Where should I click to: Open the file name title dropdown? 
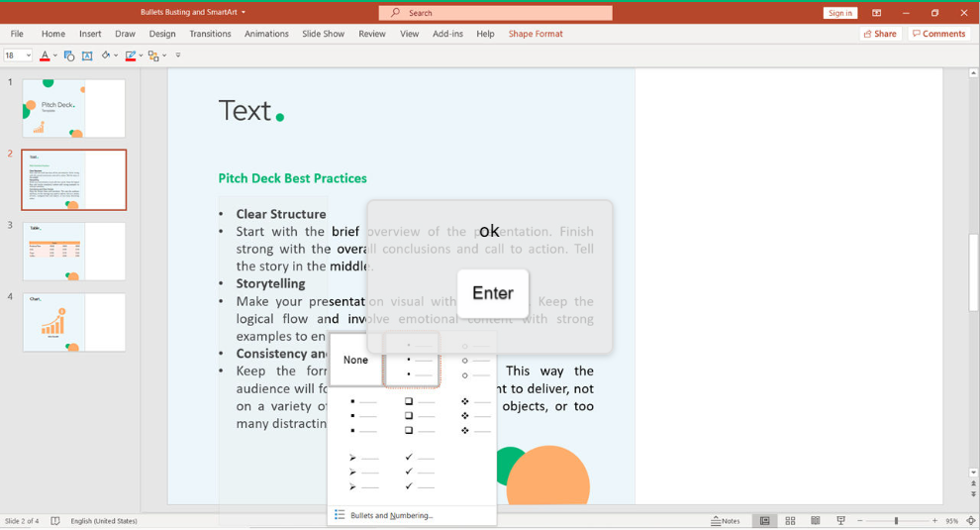244,13
